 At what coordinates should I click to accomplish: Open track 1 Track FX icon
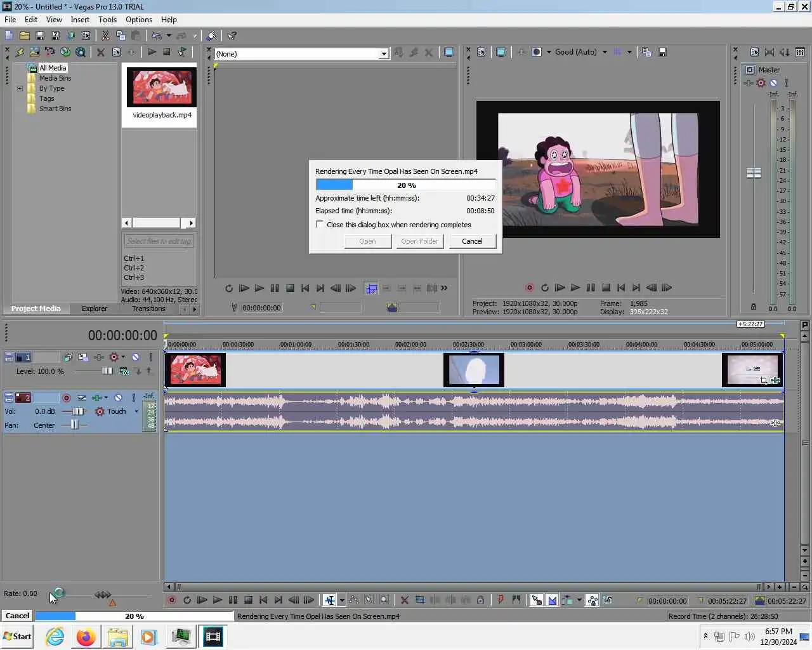coord(99,357)
